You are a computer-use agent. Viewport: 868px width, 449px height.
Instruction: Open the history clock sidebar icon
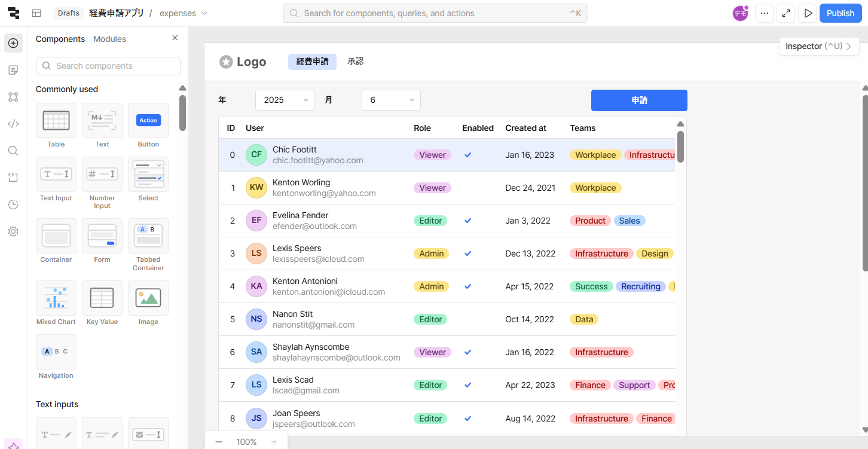13,204
